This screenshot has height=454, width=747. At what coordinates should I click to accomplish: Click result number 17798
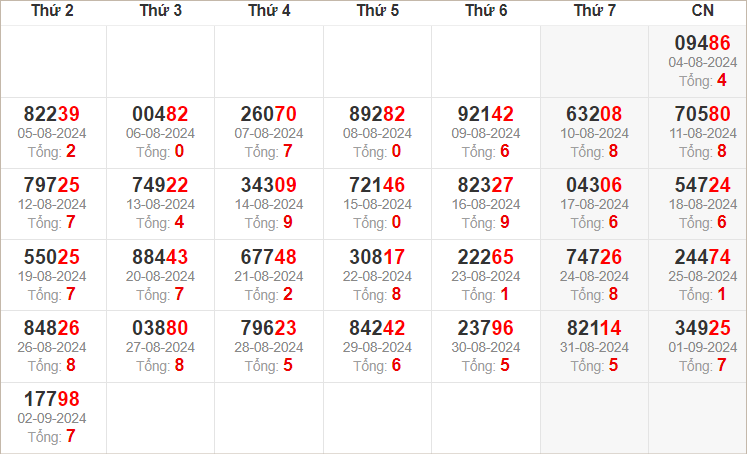(52, 400)
